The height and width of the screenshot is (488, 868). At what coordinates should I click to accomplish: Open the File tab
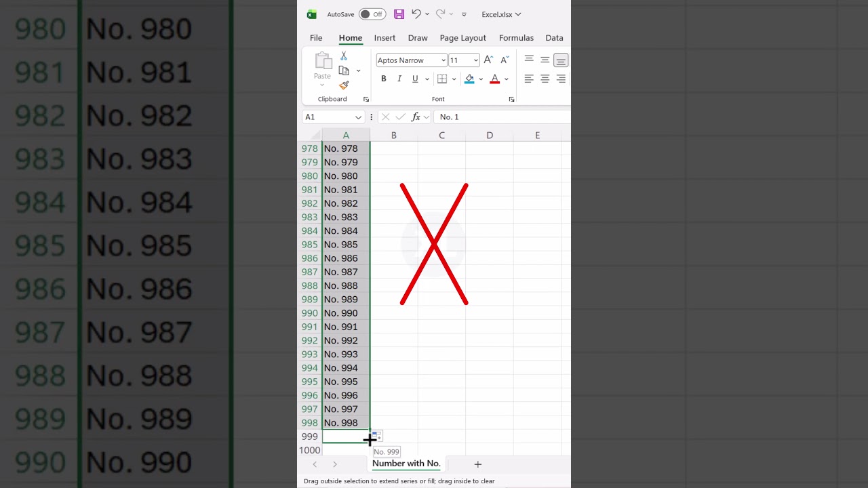pyautogui.click(x=316, y=38)
